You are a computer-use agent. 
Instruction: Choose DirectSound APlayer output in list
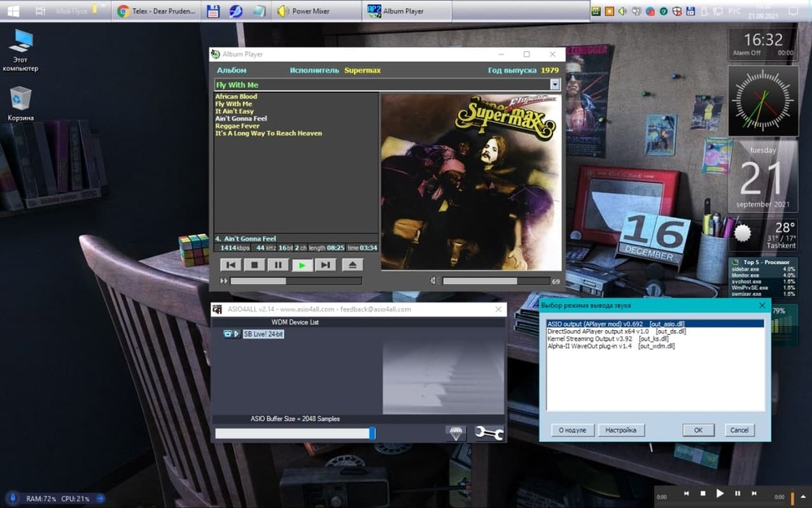[x=616, y=331]
